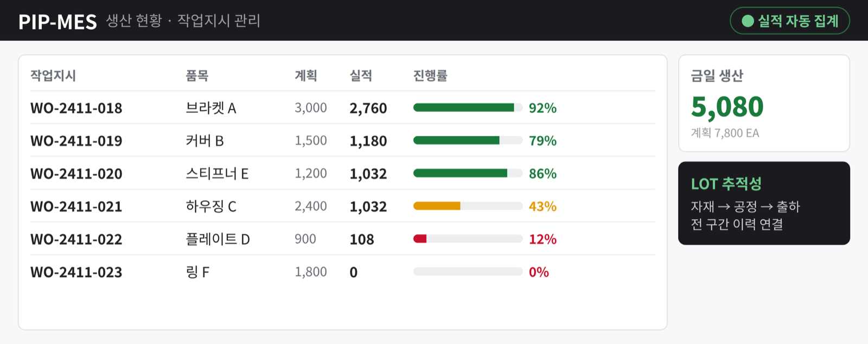Click the orange 43% progress bar
The image size is (868, 344).
tap(468, 206)
